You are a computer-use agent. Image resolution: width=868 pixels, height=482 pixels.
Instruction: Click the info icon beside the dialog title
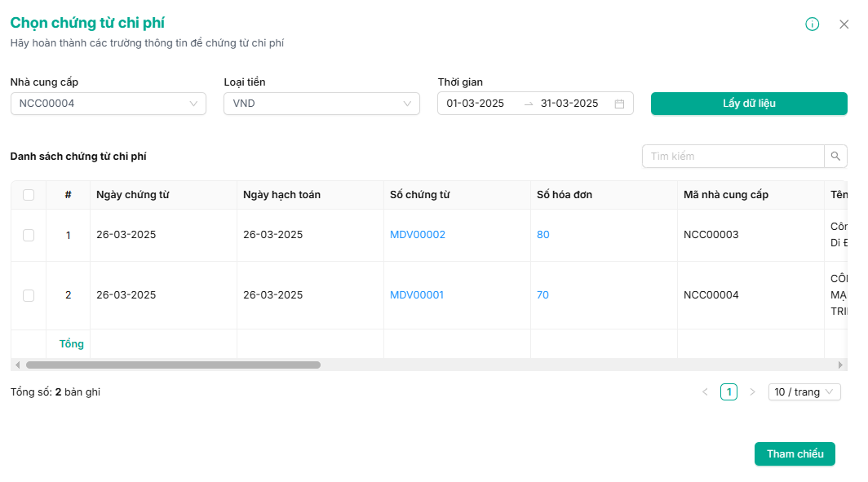click(812, 24)
